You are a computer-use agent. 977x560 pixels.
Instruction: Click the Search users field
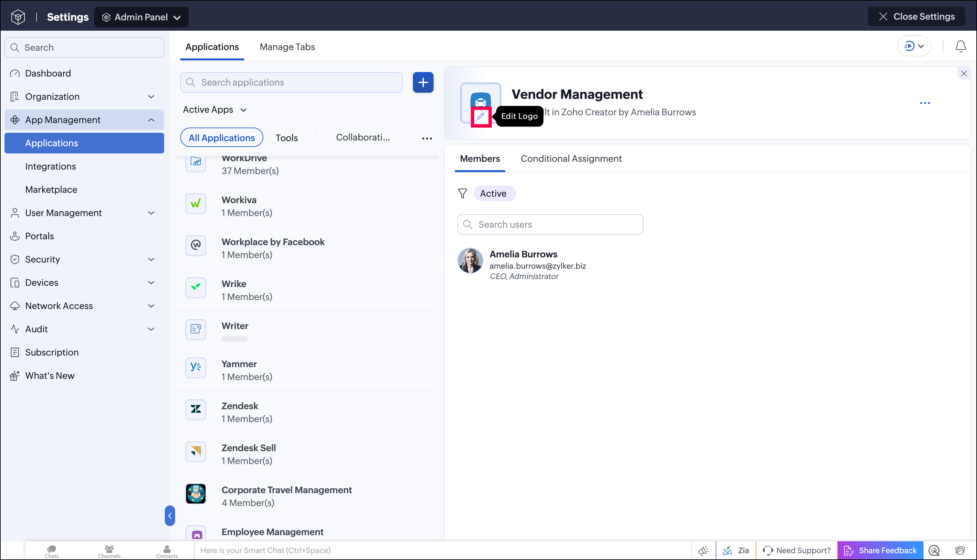[x=550, y=225]
